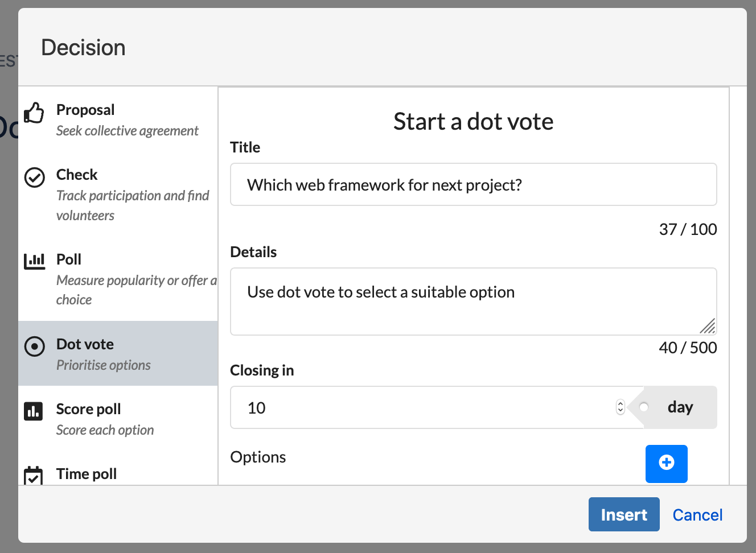Increment closing days with up stepper arrow
The height and width of the screenshot is (553, 756).
(621, 405)
